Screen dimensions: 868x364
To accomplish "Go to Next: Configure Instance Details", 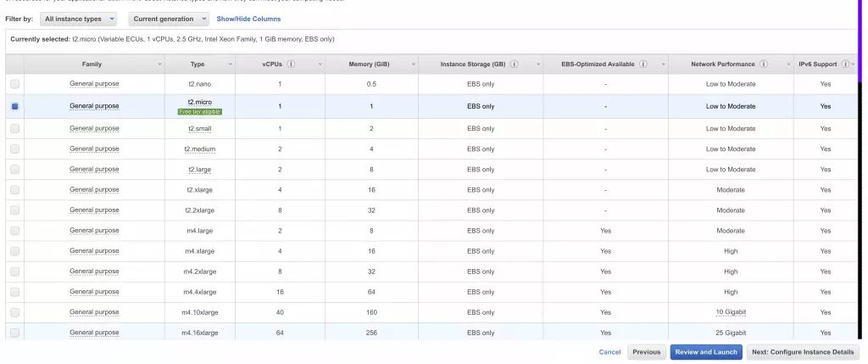I will click(804, 352).
